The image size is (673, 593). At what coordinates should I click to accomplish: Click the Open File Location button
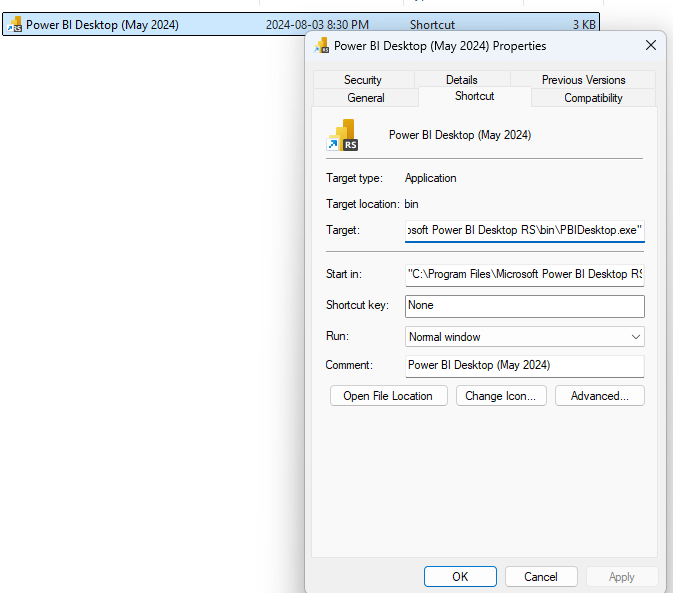tap(388, 396)
